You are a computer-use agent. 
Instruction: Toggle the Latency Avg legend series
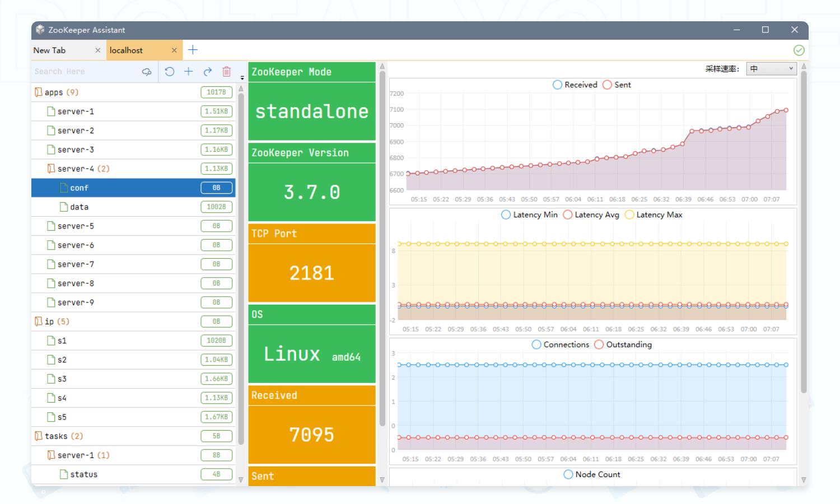click(591, 215)
